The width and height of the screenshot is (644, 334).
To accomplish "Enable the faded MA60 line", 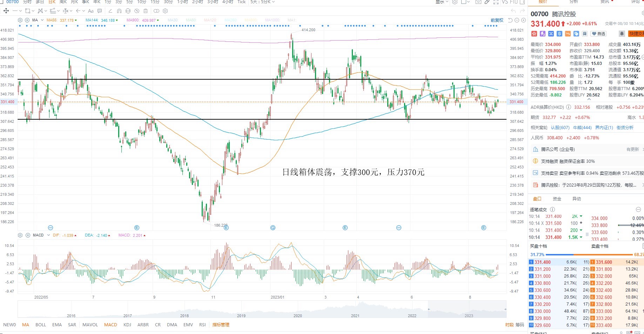I will click(x=191, y=20).
